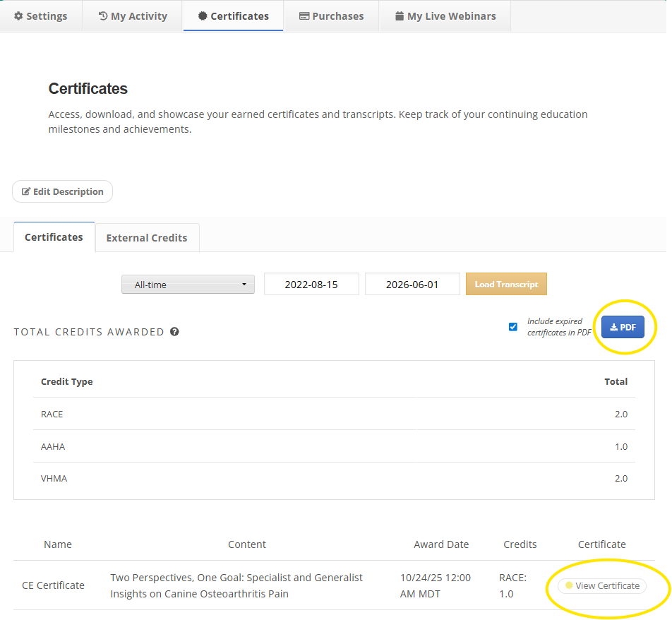Toggle Include expired certificates checkbox
The image size is (672, 620).
click(x=513, y=327)
